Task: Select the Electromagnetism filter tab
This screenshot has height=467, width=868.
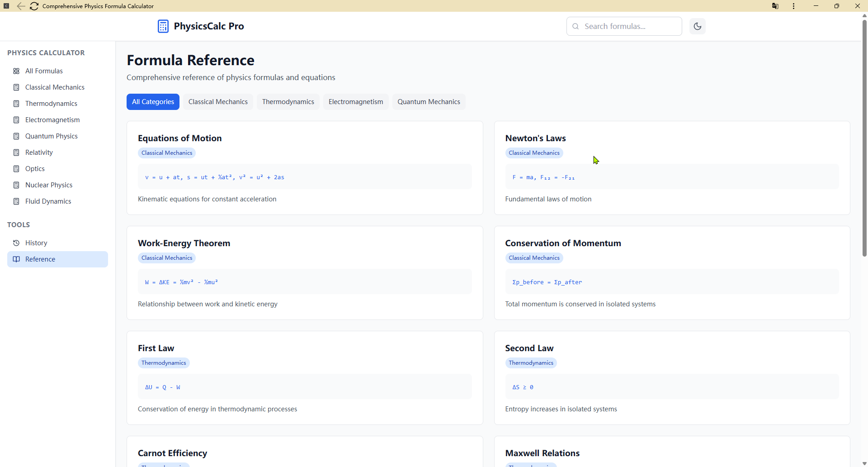Action: tap(356, 102)
